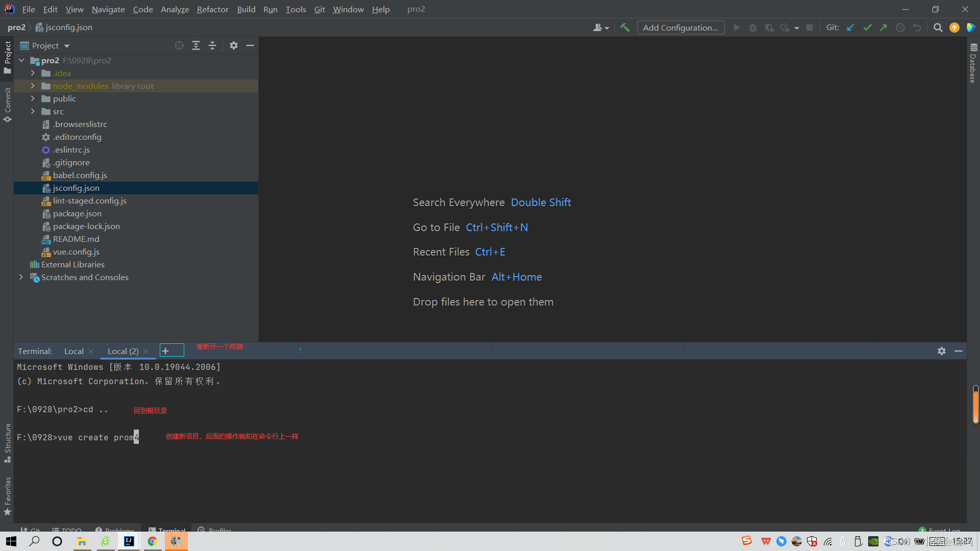The height and width of the screenshot is (551, 980).
Task: Commit changes using green checkmark icon
Action: [867, 28]
